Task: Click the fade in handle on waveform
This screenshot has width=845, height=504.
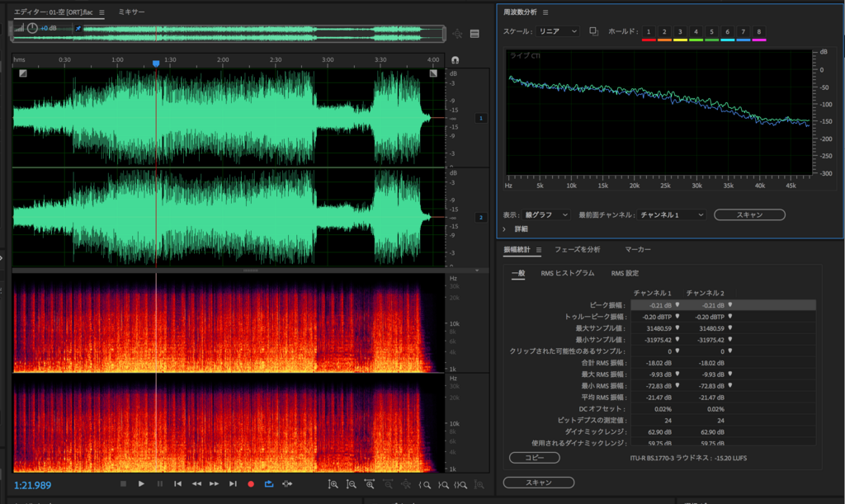Action: (22, 73)
